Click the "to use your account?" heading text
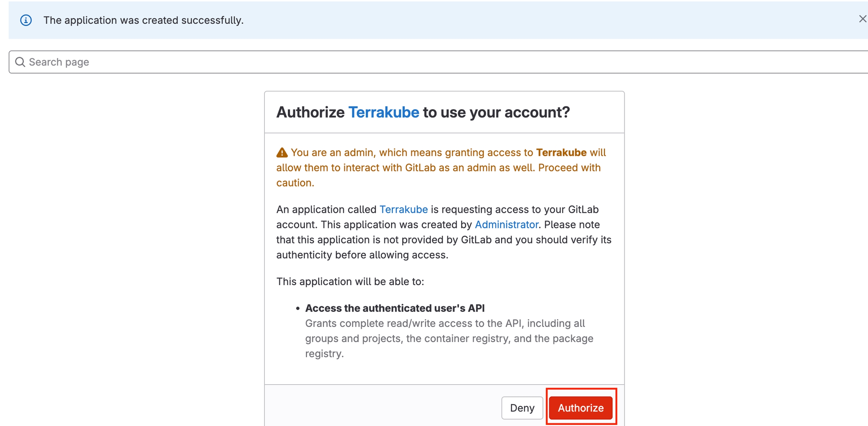868x426 pixels. point(496,112)
